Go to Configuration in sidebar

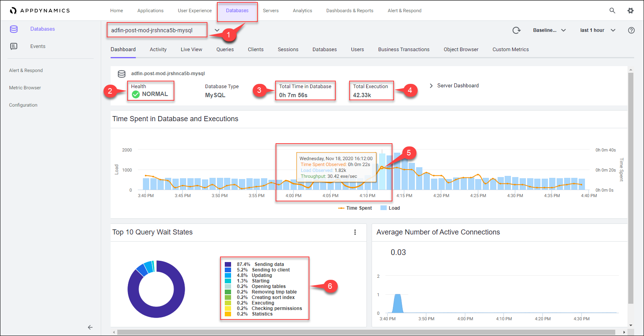click(x=23, y=105)
